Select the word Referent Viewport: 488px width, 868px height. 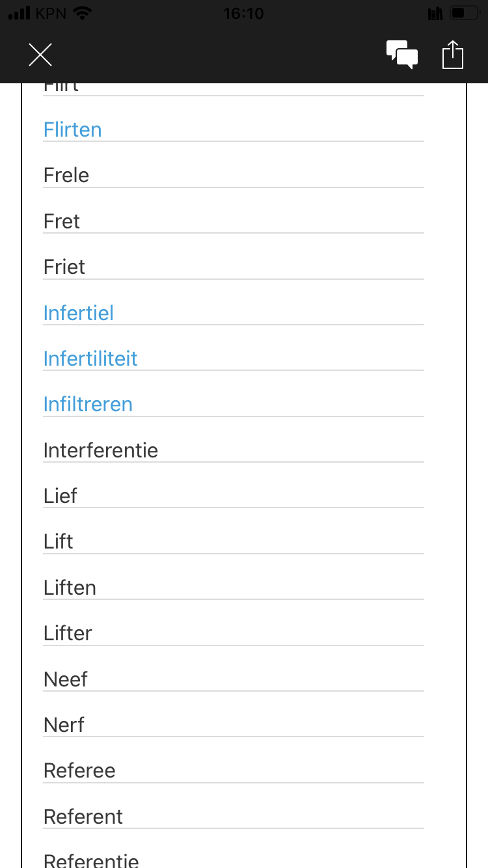point(83,817)
